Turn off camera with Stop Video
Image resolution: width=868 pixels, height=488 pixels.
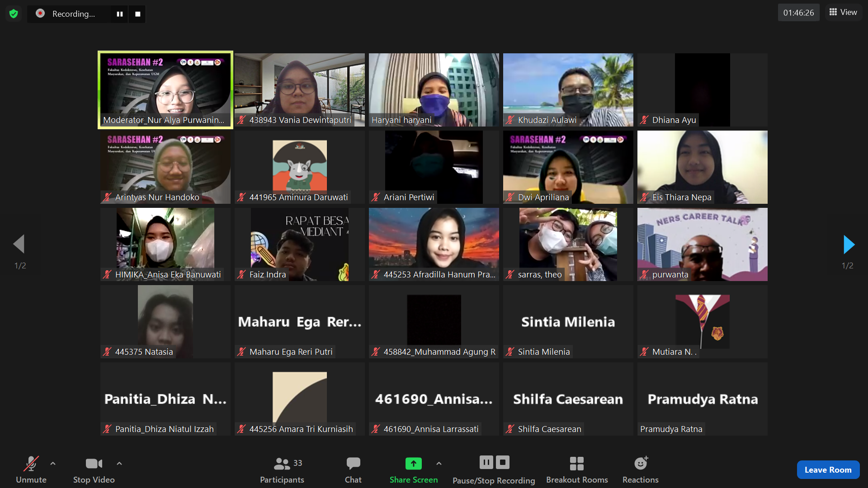pyautogui.click(x=94, y=469)
